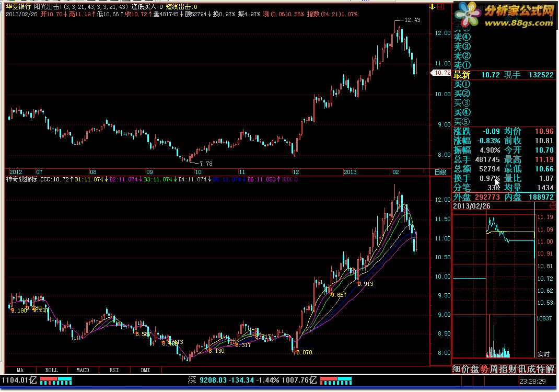Image resolution: width=559 pixels, height=392 pixels.
Task: Click the 最低 10.66 value
Action: 544,169
